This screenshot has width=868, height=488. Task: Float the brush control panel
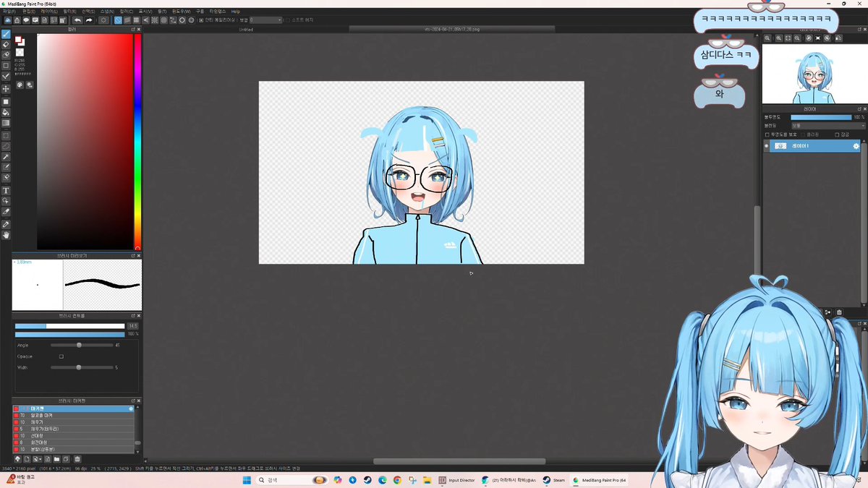click(x=133, y=316)
